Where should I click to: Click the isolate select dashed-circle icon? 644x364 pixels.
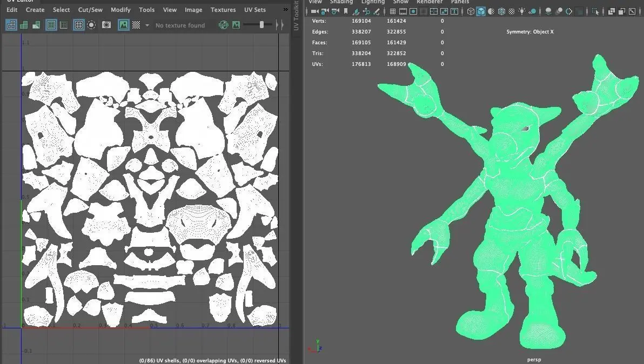[x=92, y=25]
